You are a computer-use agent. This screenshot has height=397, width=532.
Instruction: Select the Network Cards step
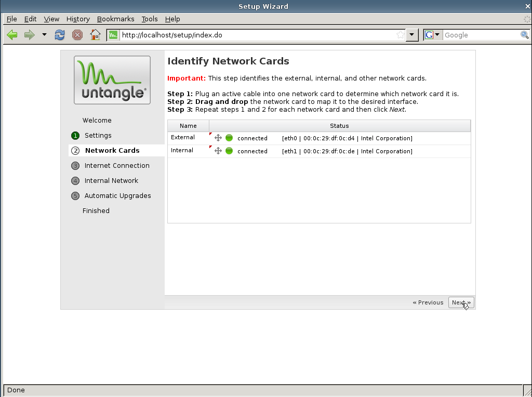pyautogui.click(x=112, y=150)
